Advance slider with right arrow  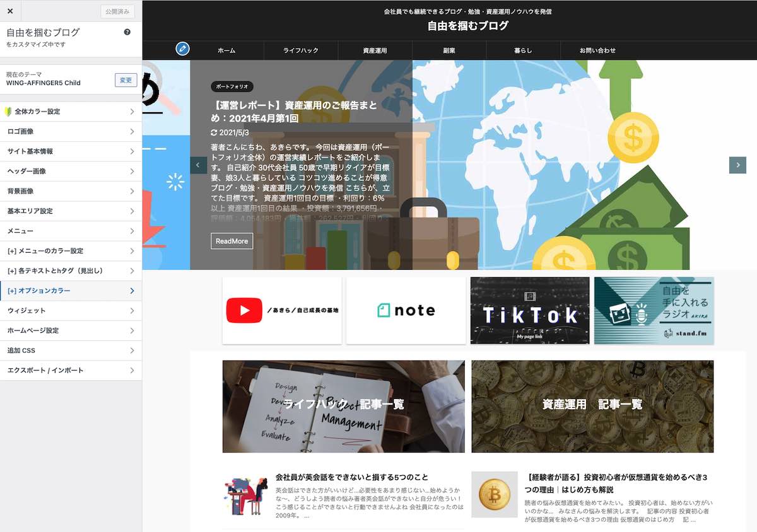pos(737,165)
